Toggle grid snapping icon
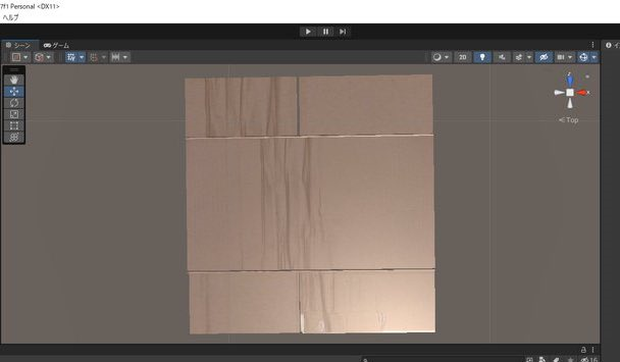620x362 pixels. point(94,57)
